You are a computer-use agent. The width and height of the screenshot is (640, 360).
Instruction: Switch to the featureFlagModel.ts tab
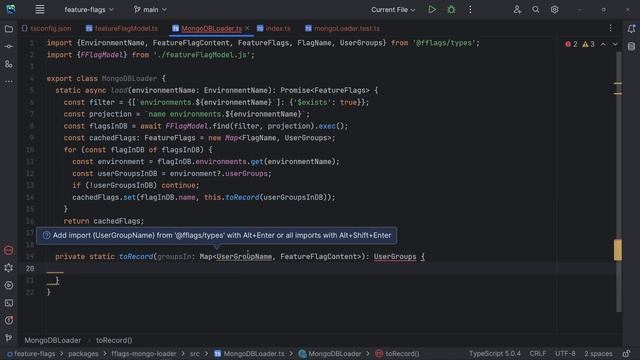122,29
